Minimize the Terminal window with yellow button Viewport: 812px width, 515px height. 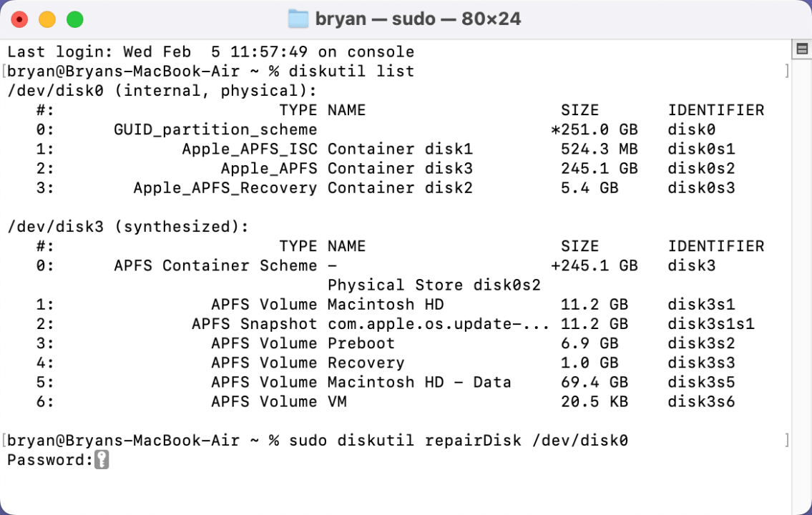point(47,19)
